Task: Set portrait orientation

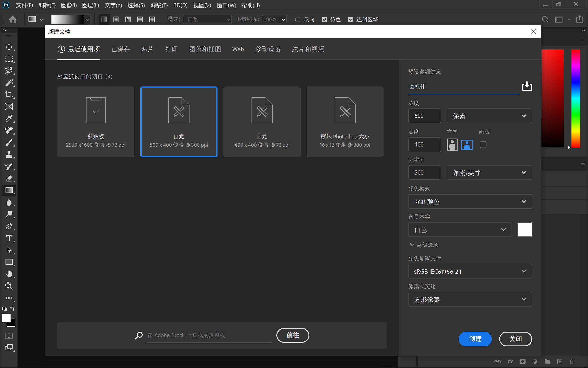Action: 452,145
